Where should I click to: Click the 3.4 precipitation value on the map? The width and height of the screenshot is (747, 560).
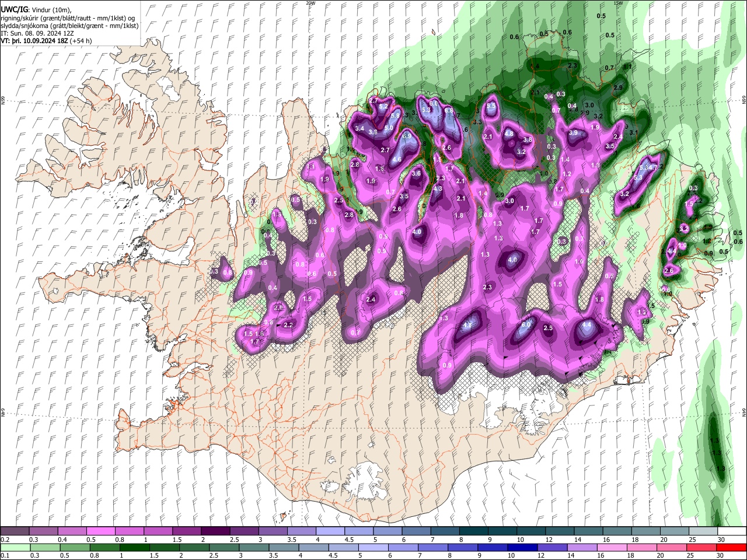359,128
